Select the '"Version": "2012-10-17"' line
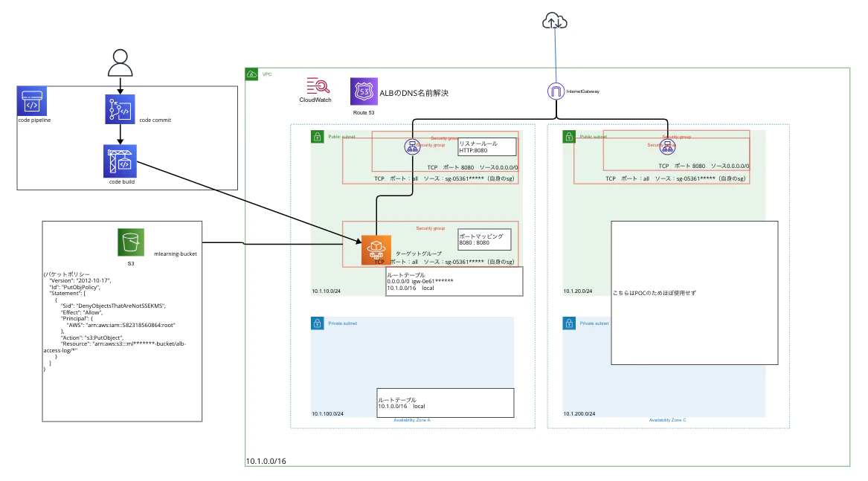This screenshot has height=481, width=868. [80, 280]
